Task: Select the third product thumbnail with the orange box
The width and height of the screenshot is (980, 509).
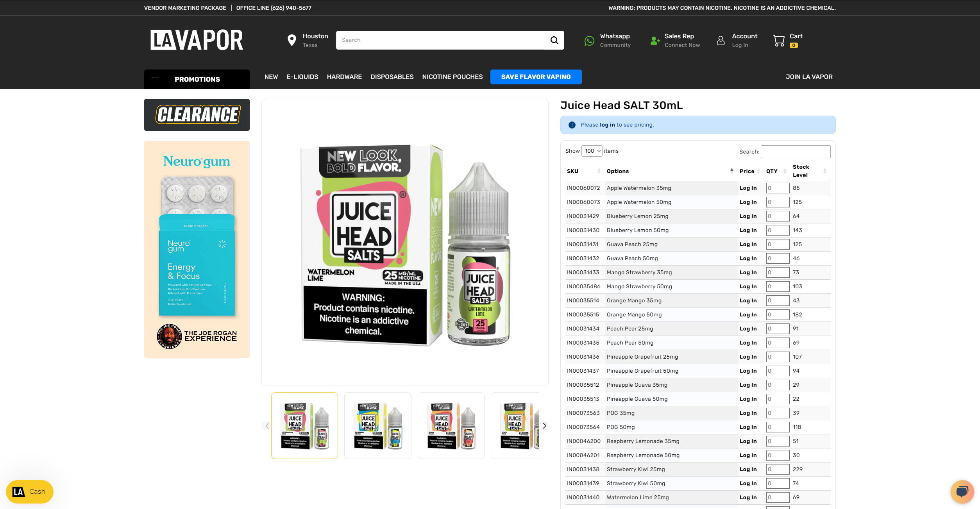Action: [x=451, y=426]
